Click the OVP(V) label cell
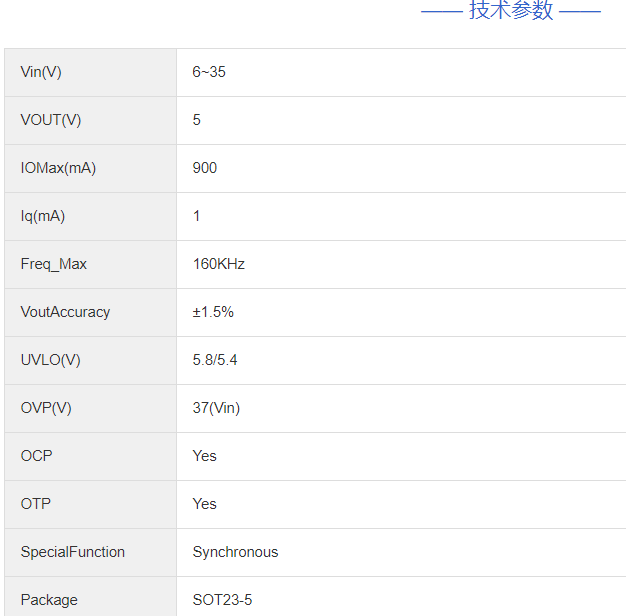626x616 pixels. tap(46, 408)
